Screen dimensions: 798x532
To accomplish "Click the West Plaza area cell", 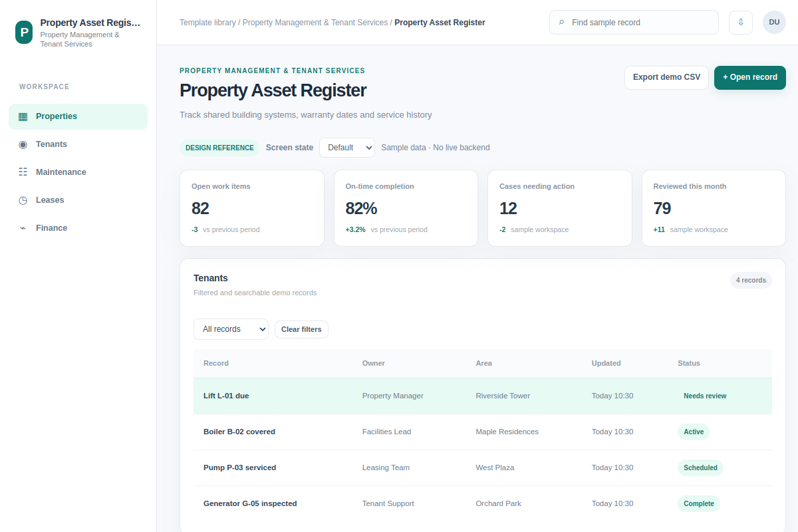I will (x=495, y=467).
